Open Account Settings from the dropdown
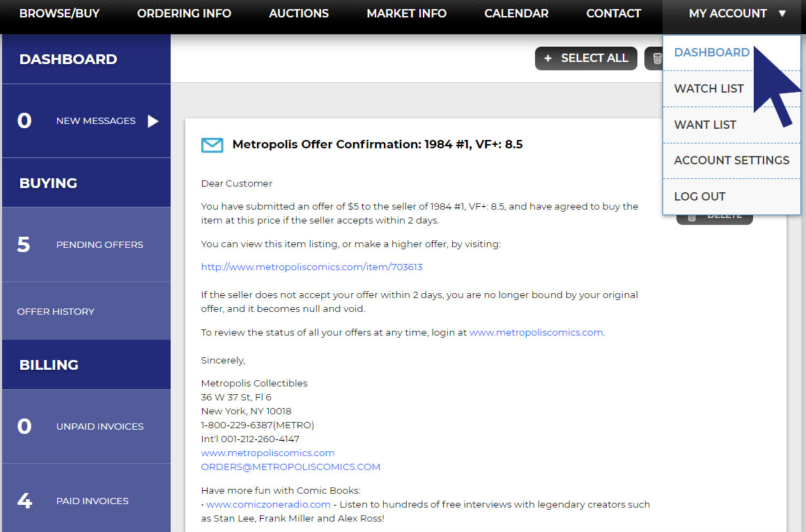Image resolution: width=806 pixels, height=532 pixels. [x=731, y=160]
